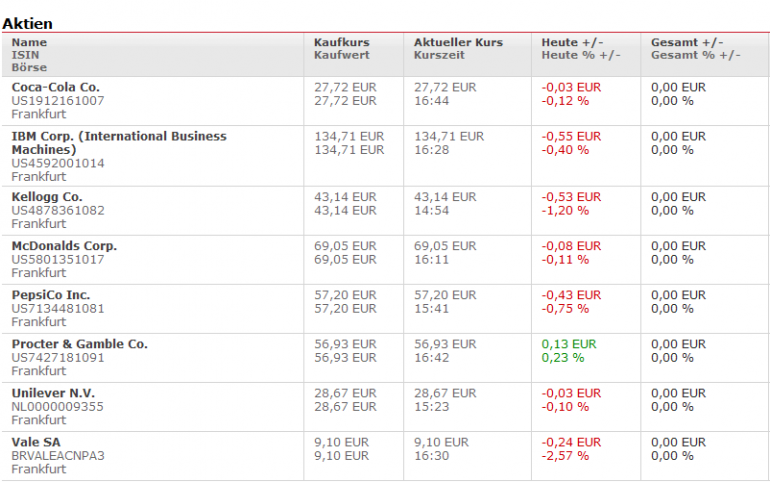Select ISIN NL0000009355
The image size is (770, 482).
[x=57, y=407]
